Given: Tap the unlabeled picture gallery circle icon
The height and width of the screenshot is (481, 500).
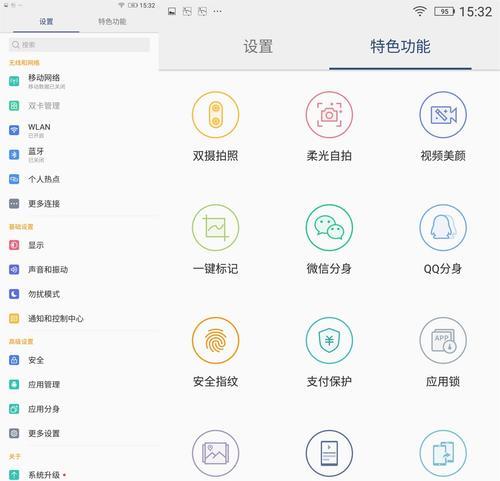Looking at the screenshot, I should 215,453.
